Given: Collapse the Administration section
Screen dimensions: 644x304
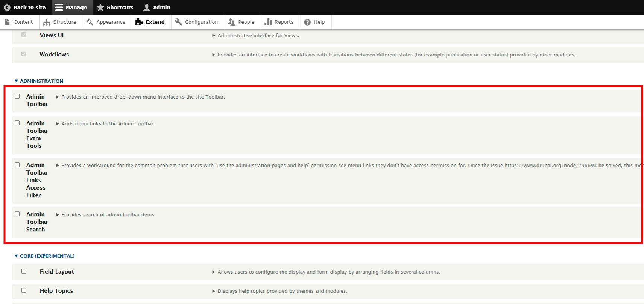Looking at the screenshot, I should tap(39, 81).
